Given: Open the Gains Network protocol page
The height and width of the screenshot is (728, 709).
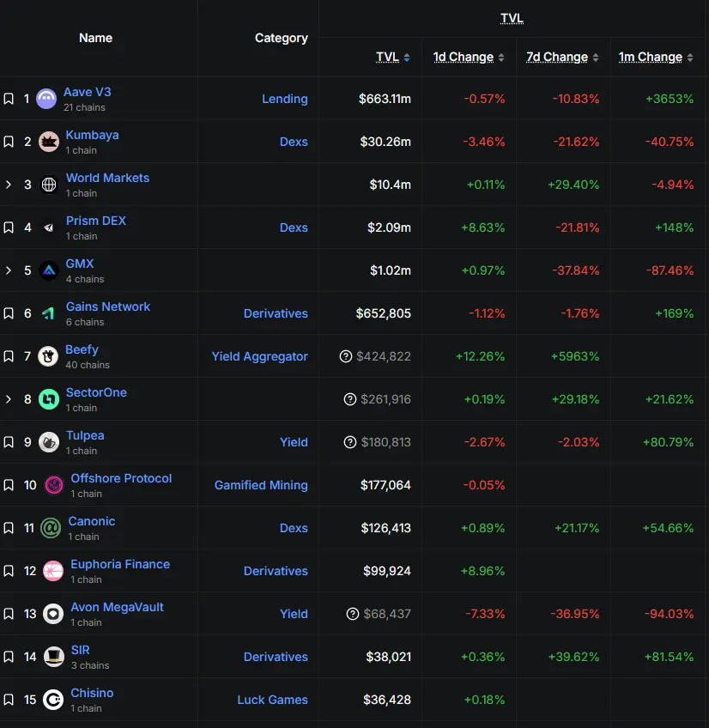Looking at the screenshot, I should [108, 306].
